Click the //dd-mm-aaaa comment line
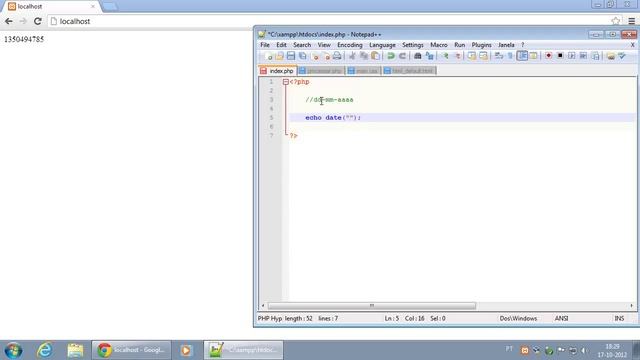The width and height of the screenshot is (640, 360). [329, 100]
